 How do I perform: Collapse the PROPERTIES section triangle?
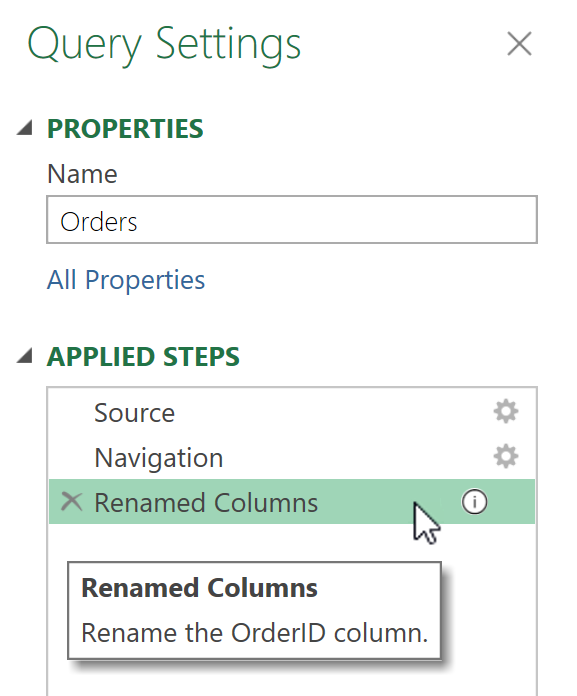click(25, 128)
